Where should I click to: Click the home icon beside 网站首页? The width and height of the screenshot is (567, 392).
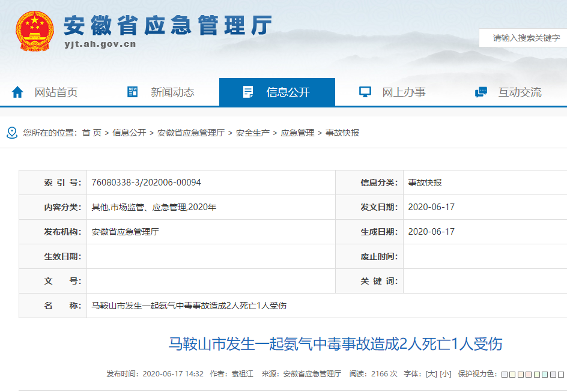point(17,92)
